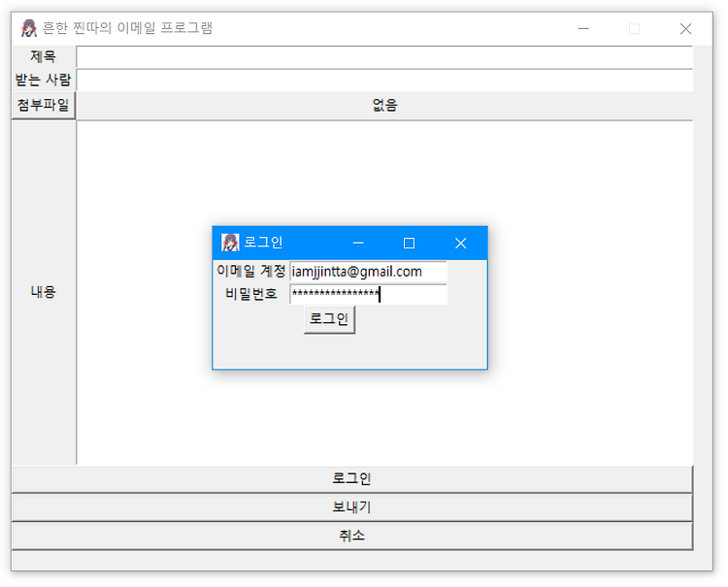This screenshot has width=728, height=587.
Task: Minimize the main email program window
Action: (x=583, y=29)
